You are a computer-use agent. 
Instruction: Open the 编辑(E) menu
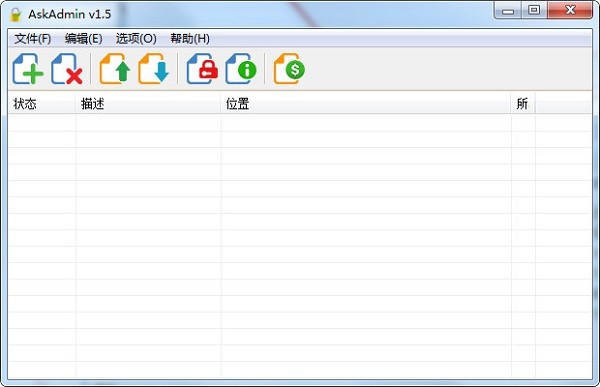tap(83, 39)
